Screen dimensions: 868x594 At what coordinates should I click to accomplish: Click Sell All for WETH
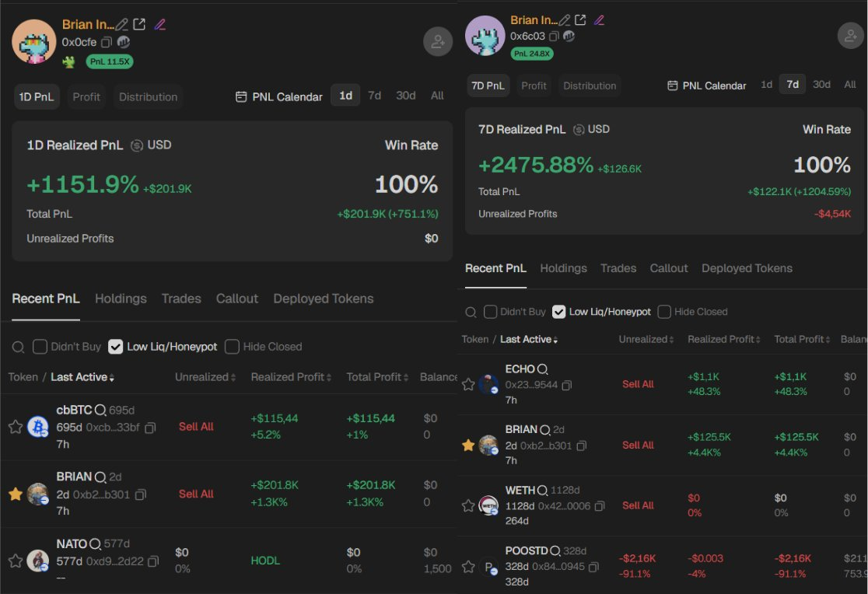point(638,505)
